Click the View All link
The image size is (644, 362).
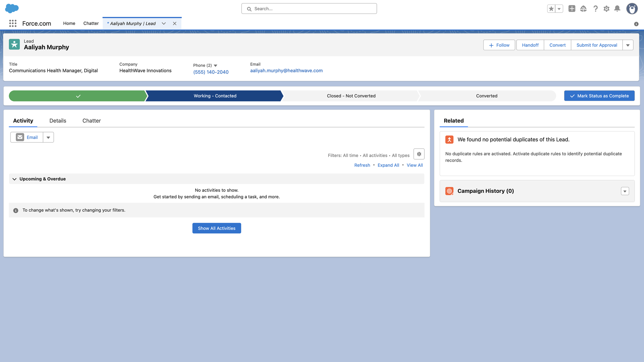coord(415,165)
